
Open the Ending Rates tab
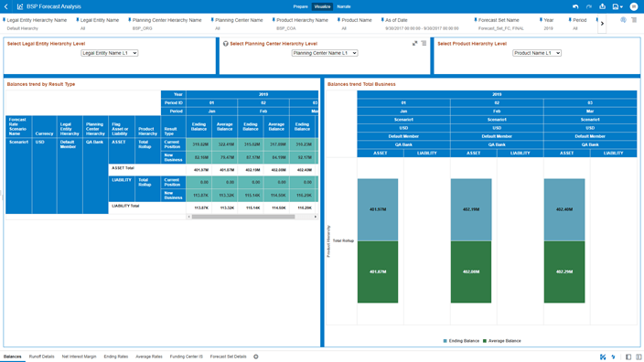pyautogui.click(x=116, y=357)
